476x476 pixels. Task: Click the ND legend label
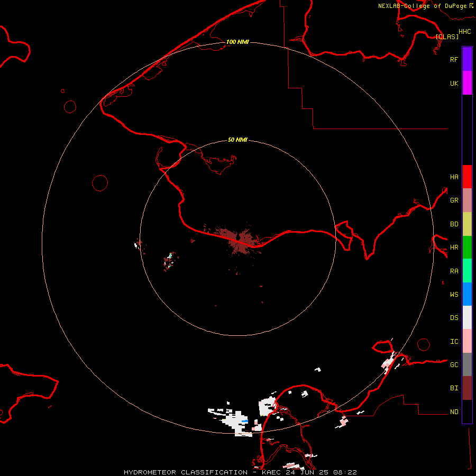click(454, 411)
